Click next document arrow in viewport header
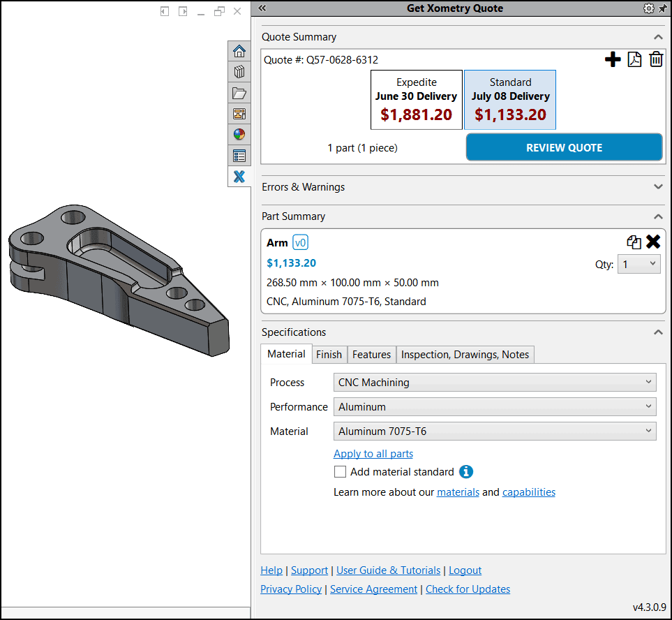The height and width of the screenshot is (620, 672). (x=183, y=11)
